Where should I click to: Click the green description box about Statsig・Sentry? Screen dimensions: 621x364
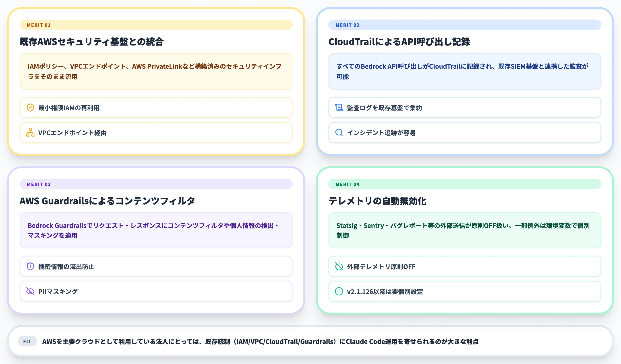(x=464, y=230)
